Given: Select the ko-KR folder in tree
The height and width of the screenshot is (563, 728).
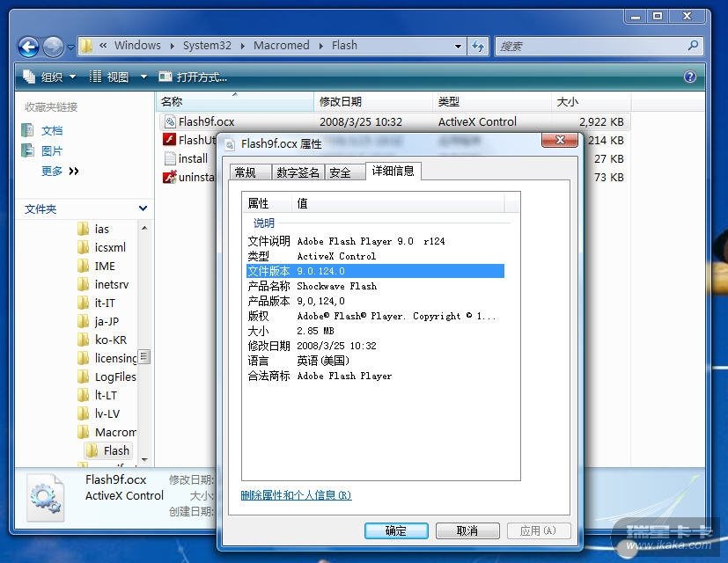Looking at the screenshot, I should tap(111, 340).
